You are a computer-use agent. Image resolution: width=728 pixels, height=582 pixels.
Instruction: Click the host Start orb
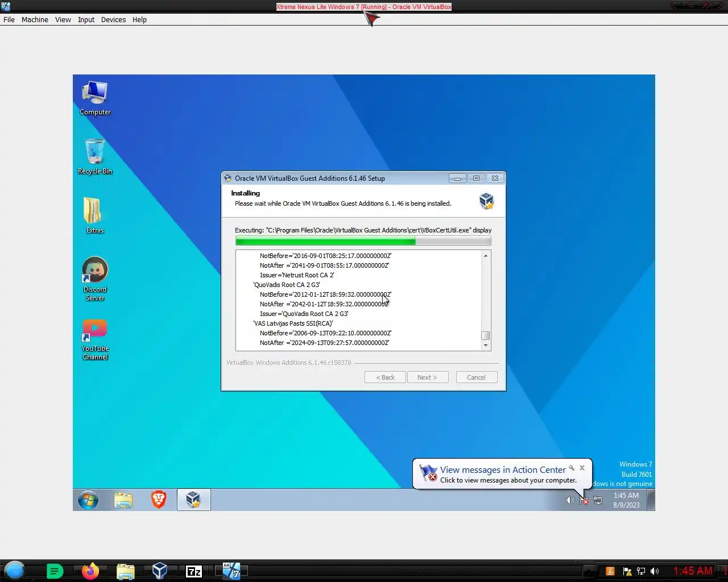click(15, 570)
